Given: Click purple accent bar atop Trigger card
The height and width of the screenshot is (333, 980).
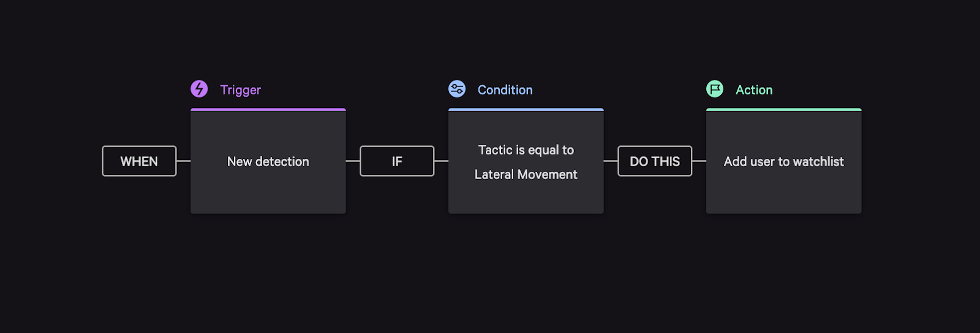Looking at the screenshot, I should (x=268, y=110).
